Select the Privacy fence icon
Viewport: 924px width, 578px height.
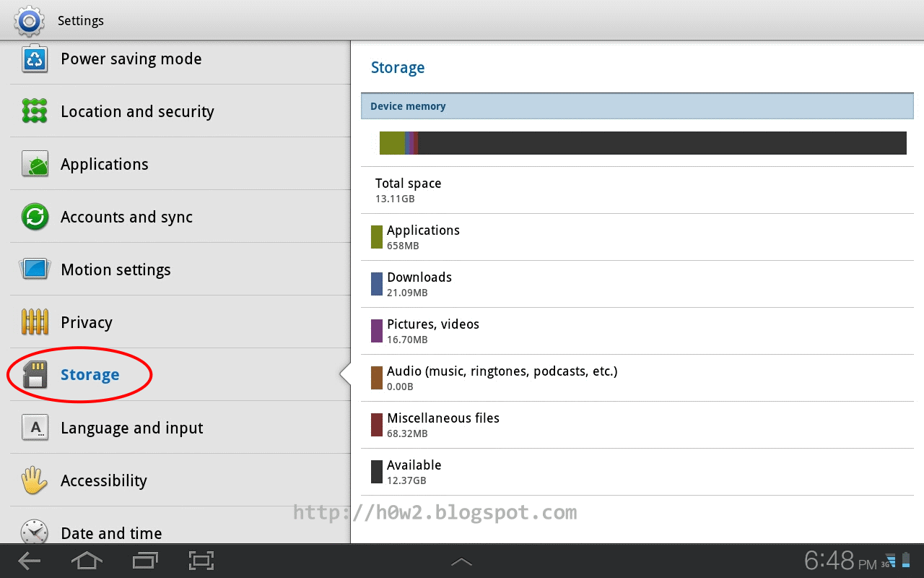tap(35, 322)
